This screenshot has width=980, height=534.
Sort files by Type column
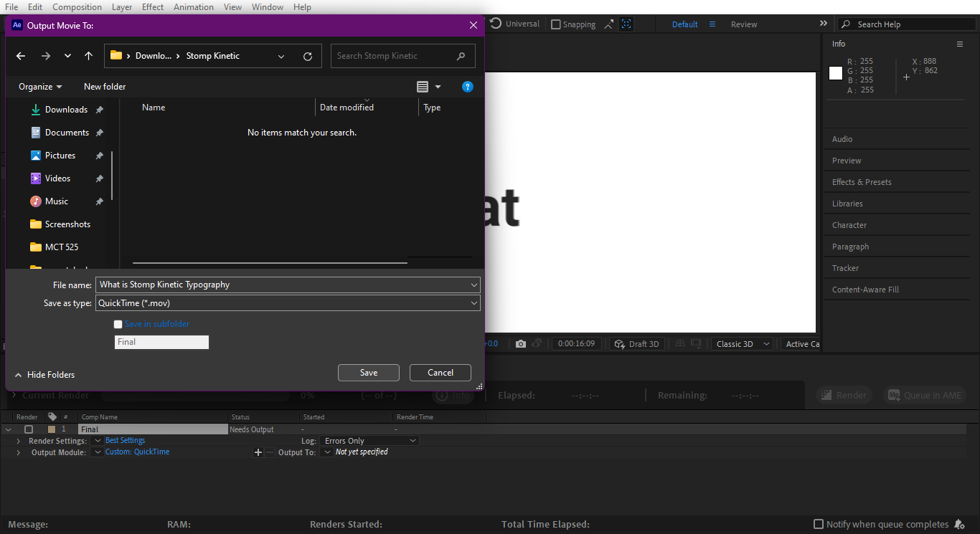coord(432,108)
